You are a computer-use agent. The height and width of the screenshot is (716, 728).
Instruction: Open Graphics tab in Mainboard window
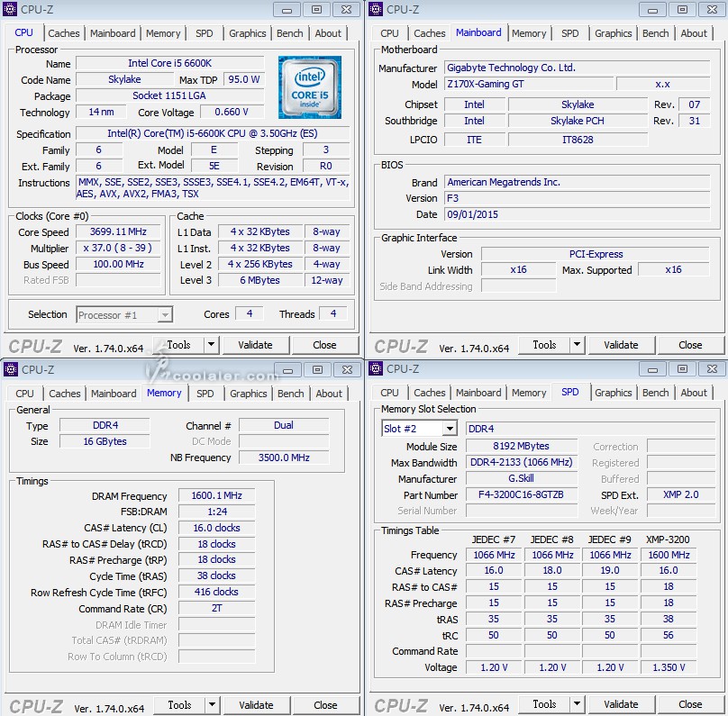(614, 33)
